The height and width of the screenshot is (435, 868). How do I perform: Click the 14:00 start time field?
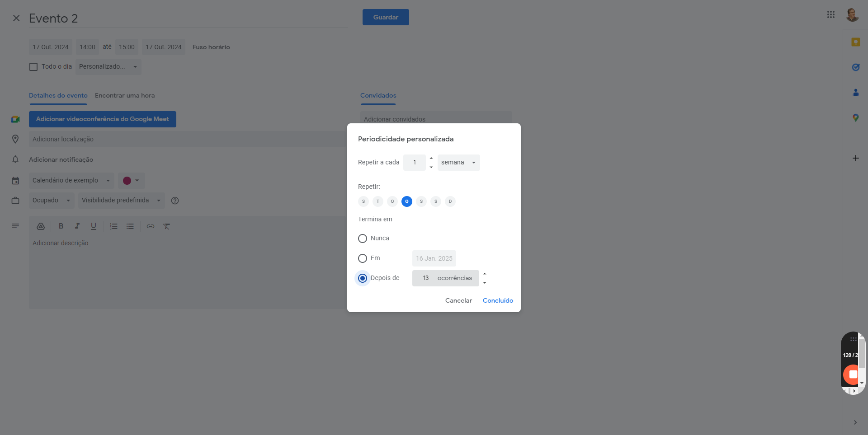click(87, 47)
